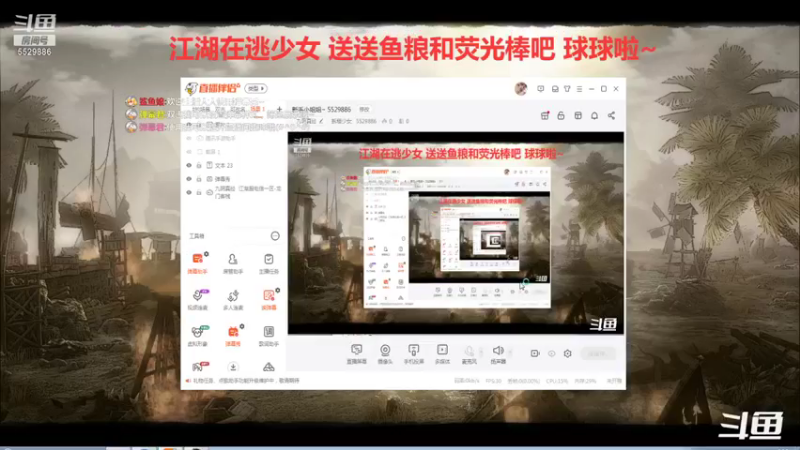Toggle lock on the 弹幕秀 layer
The width and height of the screenshot is (800, 450).
[x=199, y=179]
